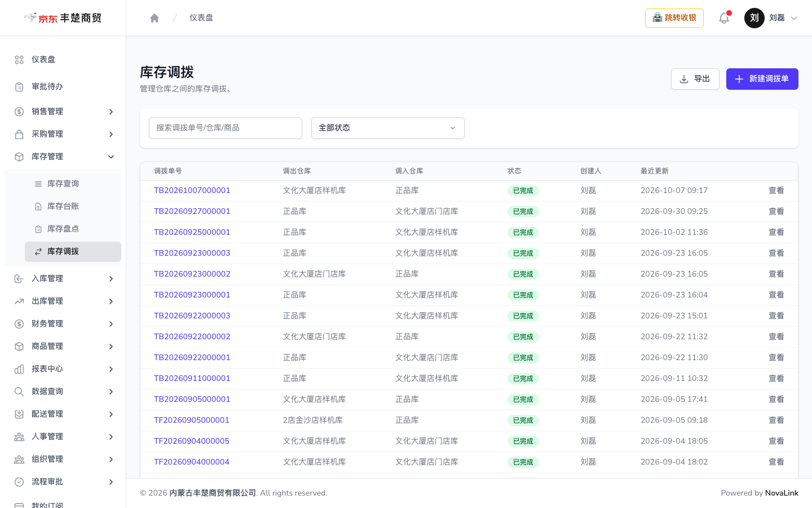Open 库存台账 submenu item

coord(73,207)
